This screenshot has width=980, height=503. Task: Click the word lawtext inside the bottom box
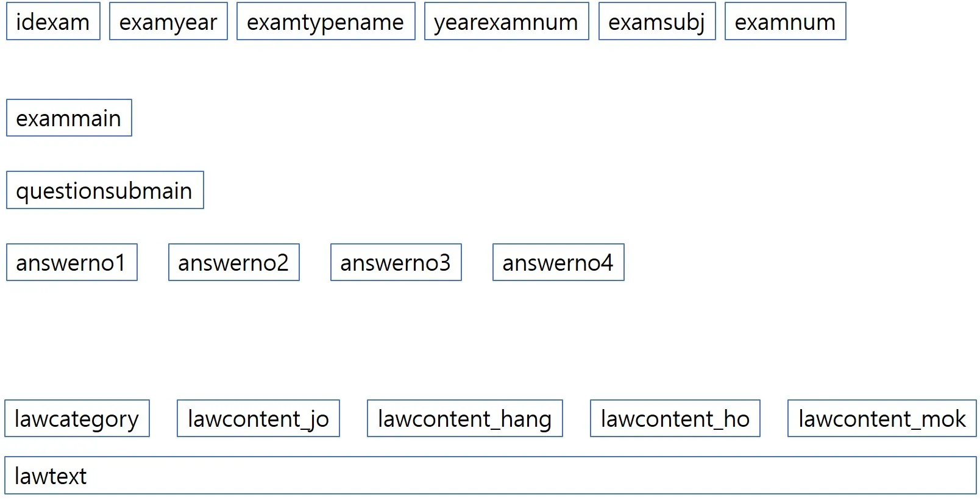pos(51,476)
